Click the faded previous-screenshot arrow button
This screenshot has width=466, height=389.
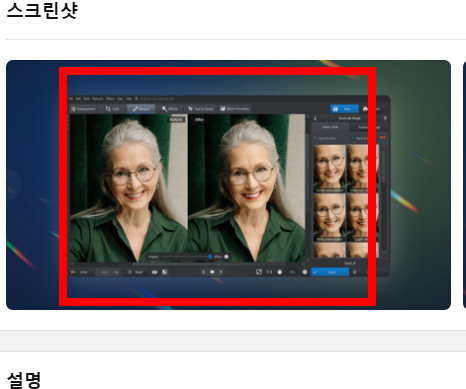(x=11, y=185)
